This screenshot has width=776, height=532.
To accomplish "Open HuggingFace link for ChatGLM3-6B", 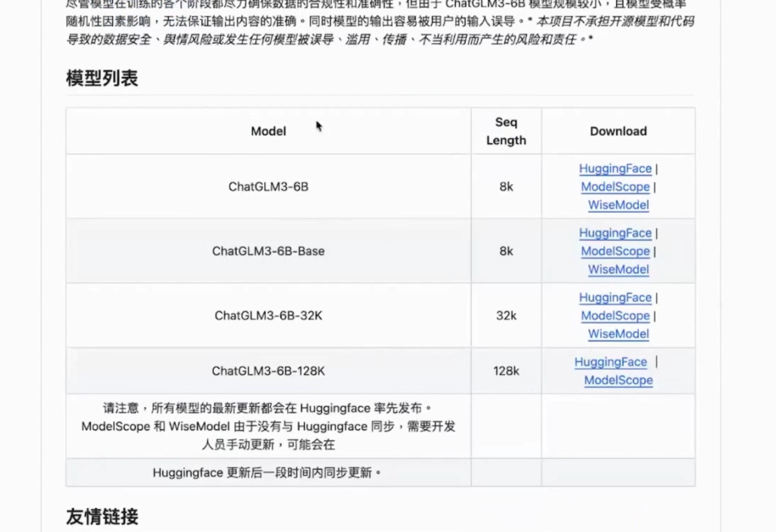I will click(615, 169).
